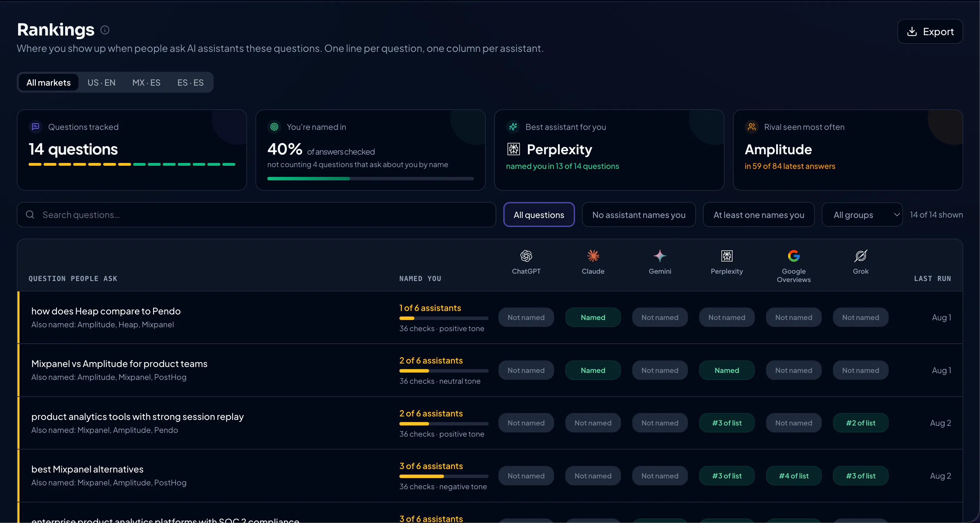Switch to the All markets tab
The height and width of the screenshot is (523, 980).
tap(48, 83)
